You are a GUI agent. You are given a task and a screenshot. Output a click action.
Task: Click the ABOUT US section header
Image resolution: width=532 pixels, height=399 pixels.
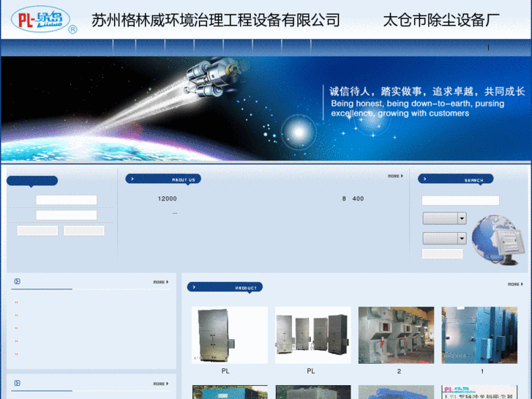163,179
